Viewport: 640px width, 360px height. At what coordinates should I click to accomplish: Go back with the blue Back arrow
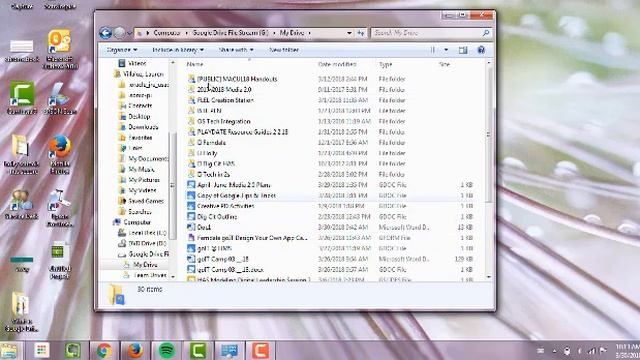tap(105, 33)
